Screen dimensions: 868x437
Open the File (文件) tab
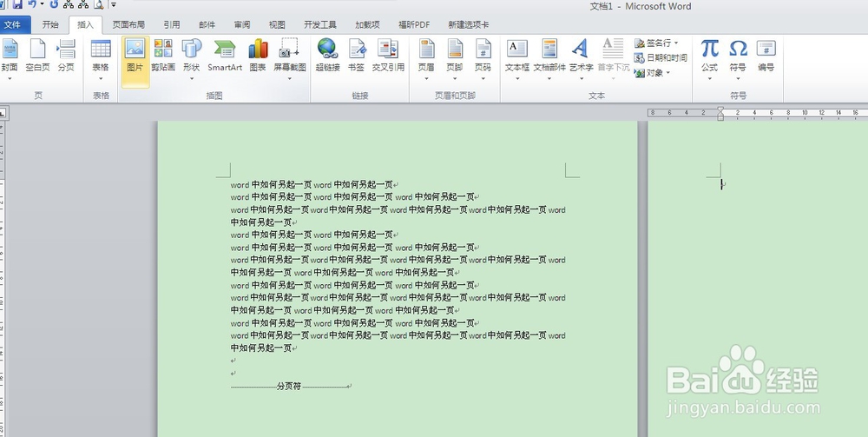click(x=13, y=24)
